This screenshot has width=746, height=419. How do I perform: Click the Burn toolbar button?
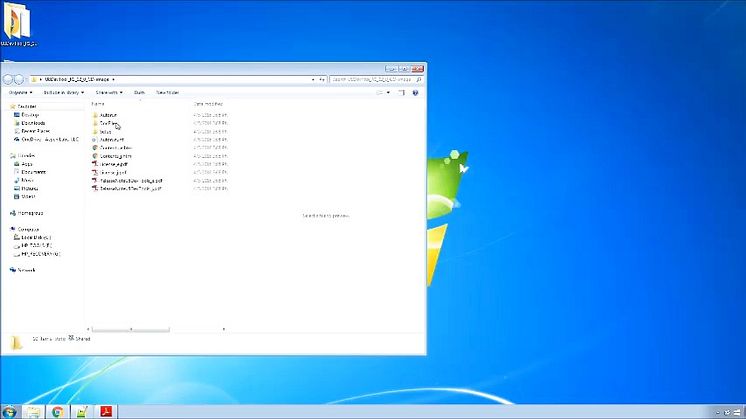pyautogui.click(x=139, y=93)
